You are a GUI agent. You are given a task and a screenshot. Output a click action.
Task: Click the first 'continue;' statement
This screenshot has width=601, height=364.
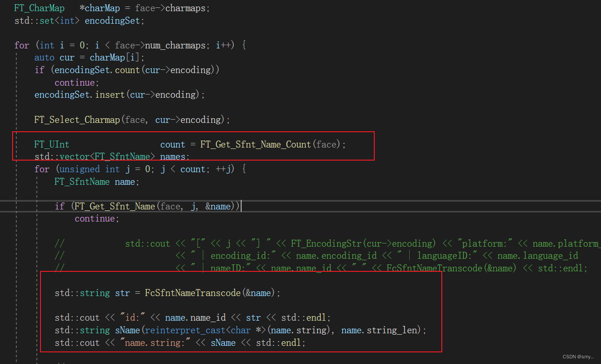point(77,82)
